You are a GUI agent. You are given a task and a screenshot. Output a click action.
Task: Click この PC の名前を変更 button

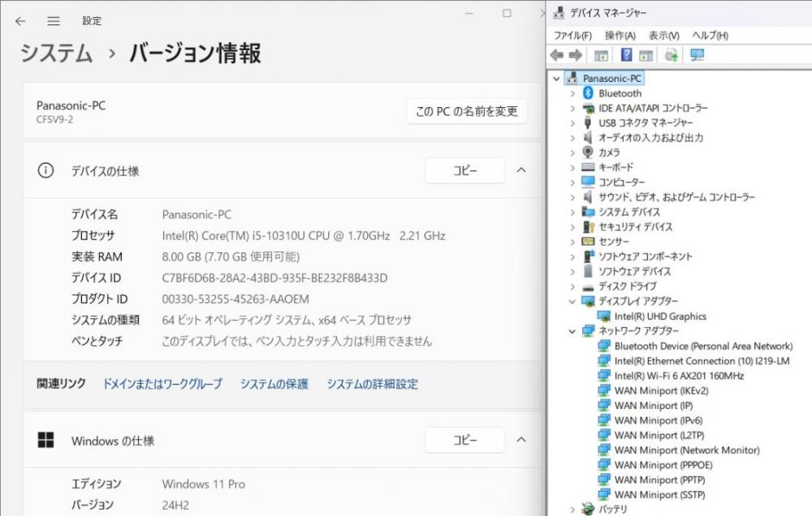pyautogui.click(x=467, y=111)
